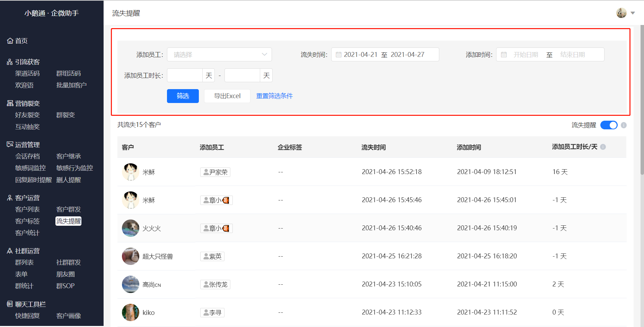Click the 张传龙 employee tag
Viewport: 644px width, 327px height.
point(215,284)
